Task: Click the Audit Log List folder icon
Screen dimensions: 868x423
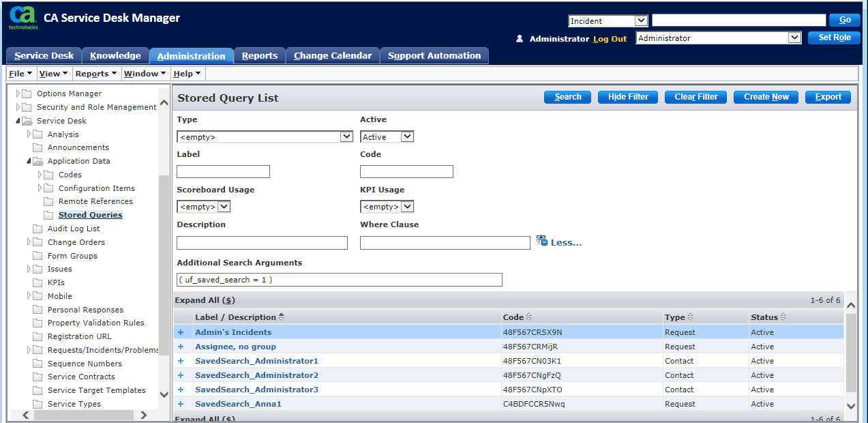Action: pos(38,229)
